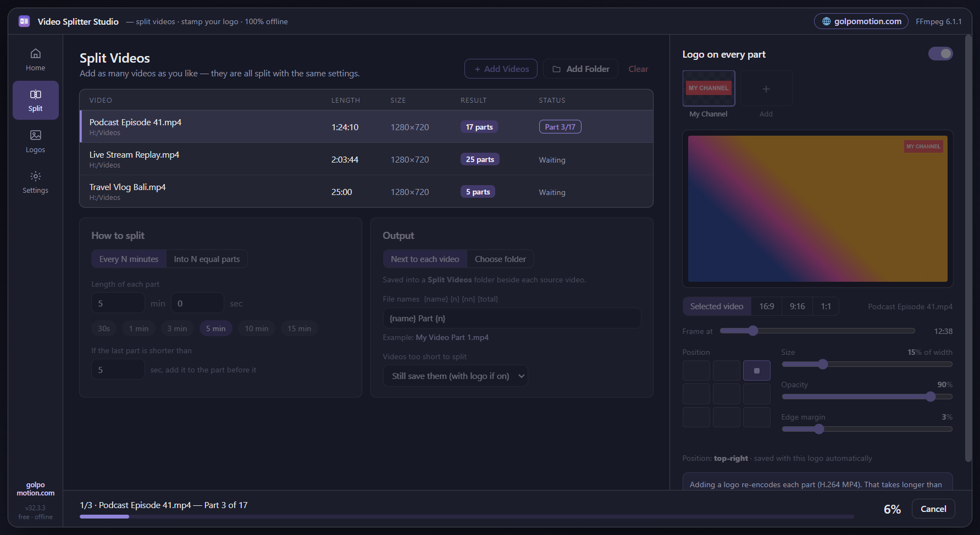The image size is (980, 535).
Task: Click the Add Videos button
Action: point(501,69)
